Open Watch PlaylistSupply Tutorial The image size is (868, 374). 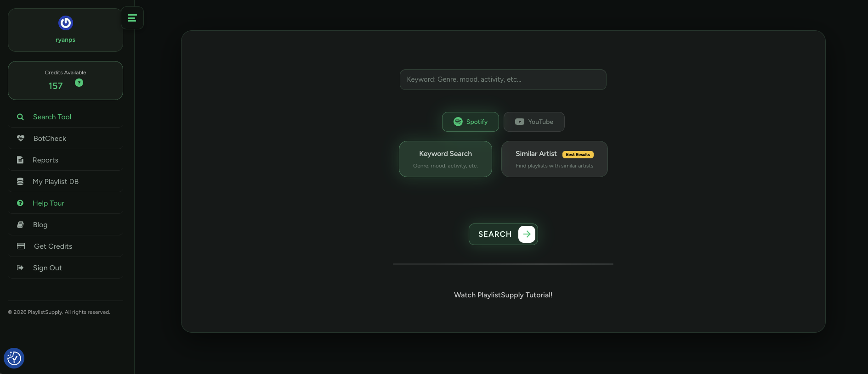[503, 295]
